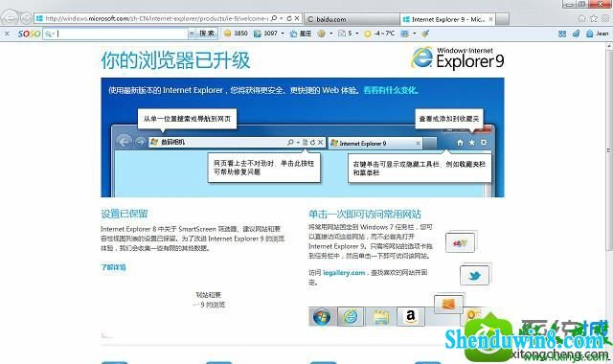Open a new blank tab
613x364 pixels.
tap(502, 19)
